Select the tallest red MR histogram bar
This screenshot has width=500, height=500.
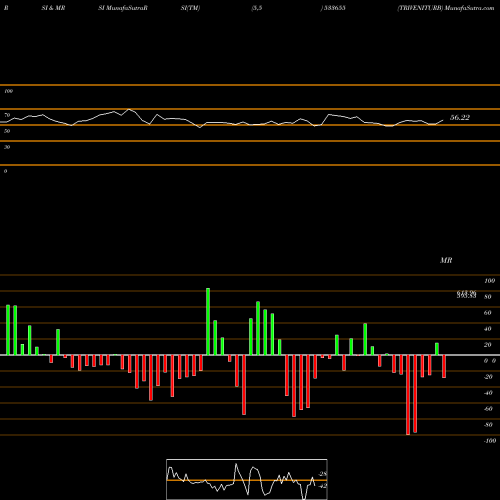[x=408, y=395]
